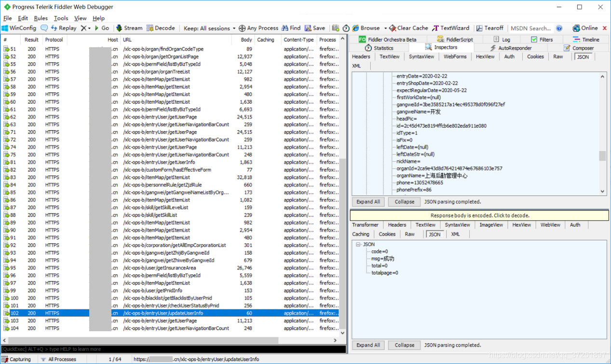The height and width of the screenshot is (364, 611).
Task: Click request JSON pane vertical scrollbar thumb
Action: [x=602, y=156]
